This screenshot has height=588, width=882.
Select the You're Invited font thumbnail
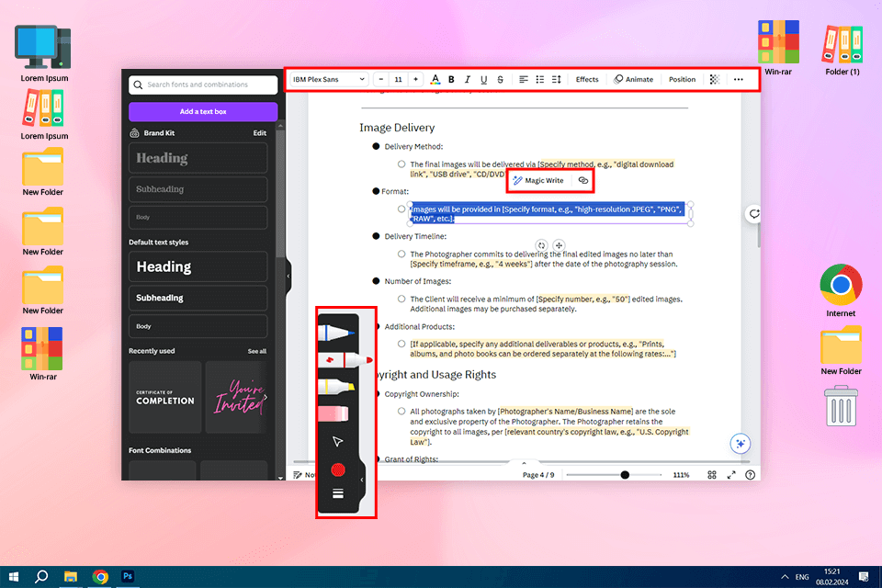236,397
